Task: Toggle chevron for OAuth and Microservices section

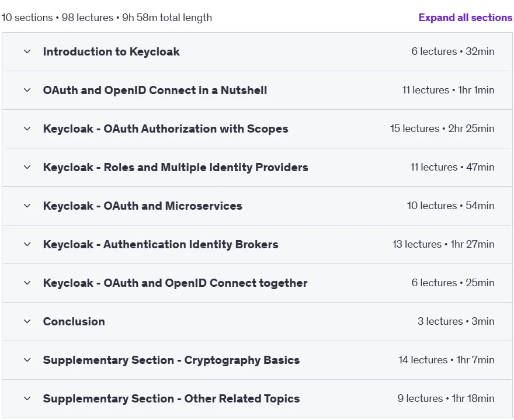Action: coord(27,206)
